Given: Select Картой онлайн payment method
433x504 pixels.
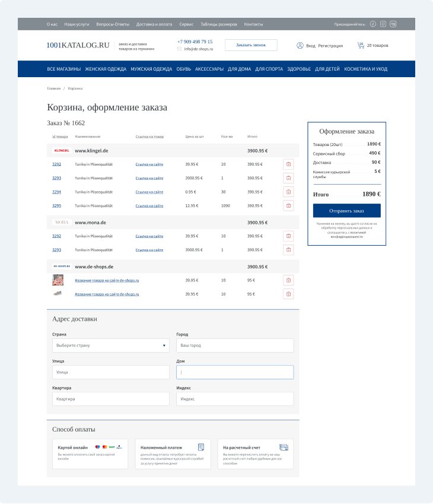Looking at the screenshot, I should [90, 454].
